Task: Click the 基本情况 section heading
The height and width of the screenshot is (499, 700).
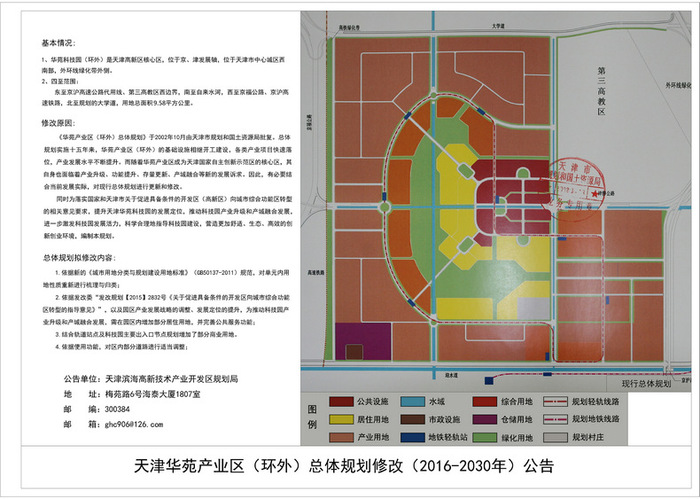Action: click(58, 43)
